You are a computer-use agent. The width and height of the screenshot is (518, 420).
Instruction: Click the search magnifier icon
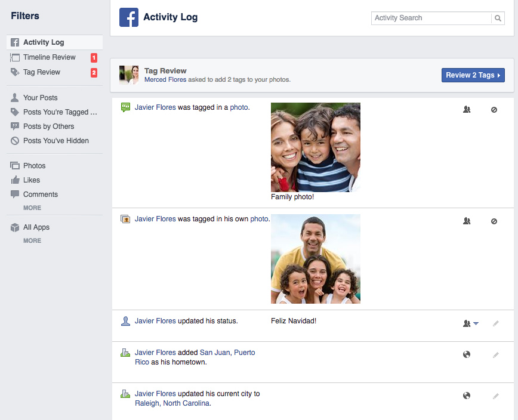[x=498, y=18]
